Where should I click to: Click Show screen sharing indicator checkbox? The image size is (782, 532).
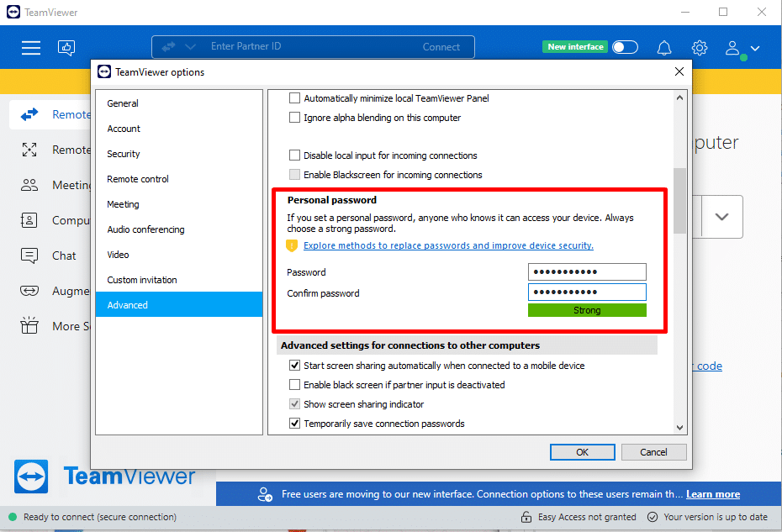295,404
